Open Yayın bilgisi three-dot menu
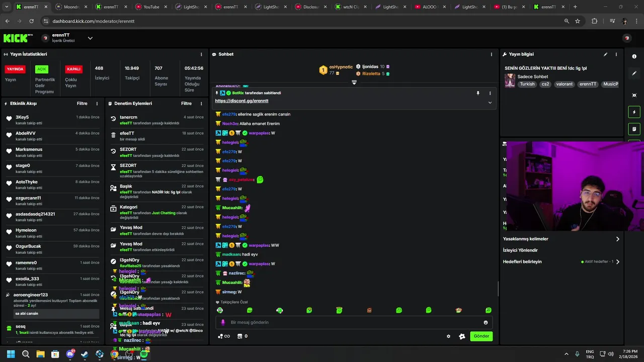Viewport: 644px width, 362px height. coord(616,54)
